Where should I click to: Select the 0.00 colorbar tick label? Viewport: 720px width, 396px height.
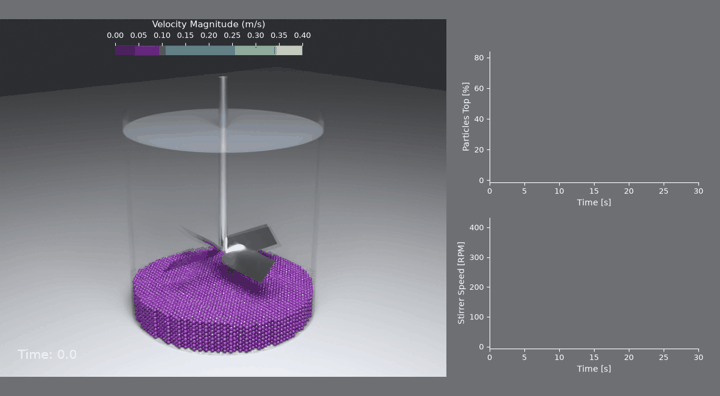pyautogui.click(x=115, y=35)
